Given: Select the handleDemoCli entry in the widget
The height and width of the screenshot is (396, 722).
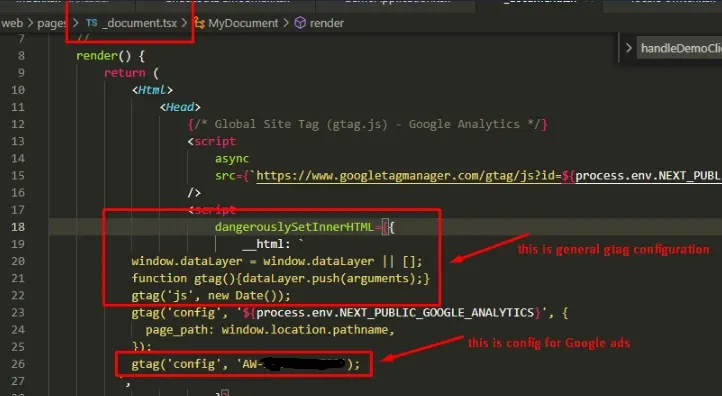Looking at the screenshot, I should coord(681,48).
